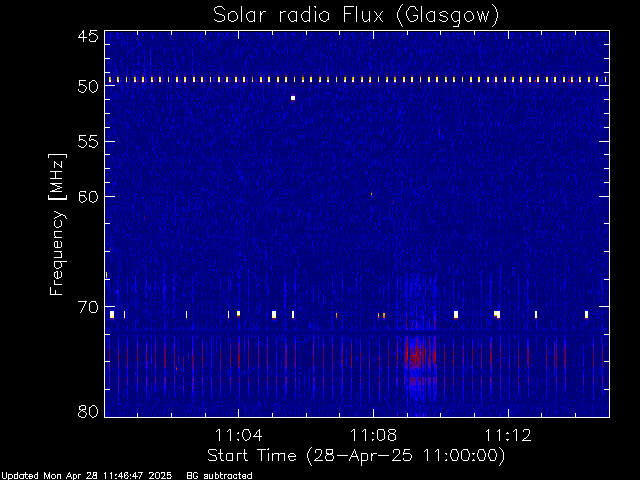640x480 pixels.
Task: Click the 'Solar radio Flux (Glasgow)' title
Action: 356,16
